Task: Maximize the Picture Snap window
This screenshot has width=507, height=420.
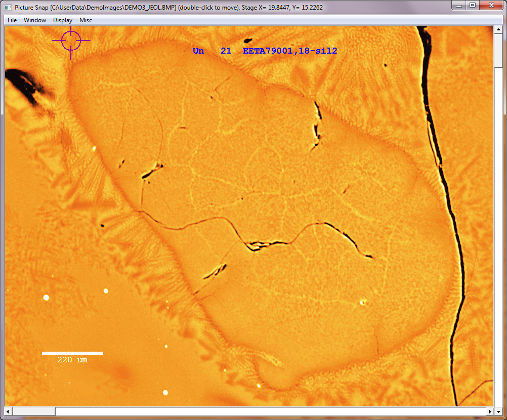Action: (473, 6)
